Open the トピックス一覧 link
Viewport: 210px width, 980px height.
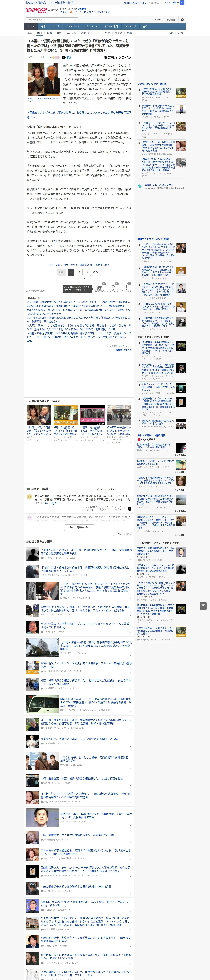pos(176,33)
